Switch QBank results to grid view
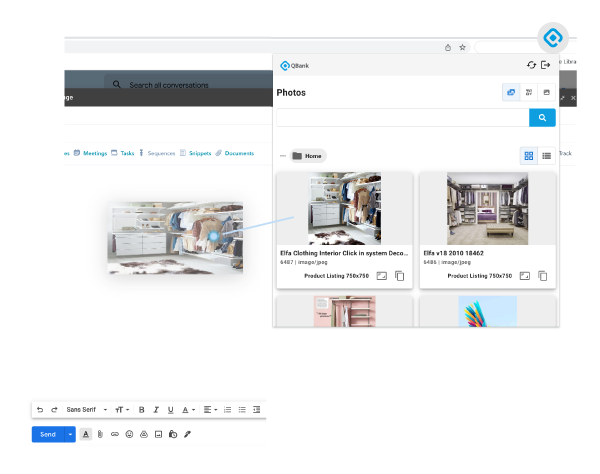 pos(529,156)
